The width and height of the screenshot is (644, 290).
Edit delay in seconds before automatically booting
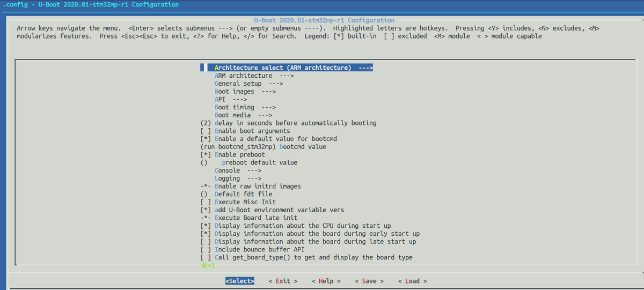coord(288,123)
